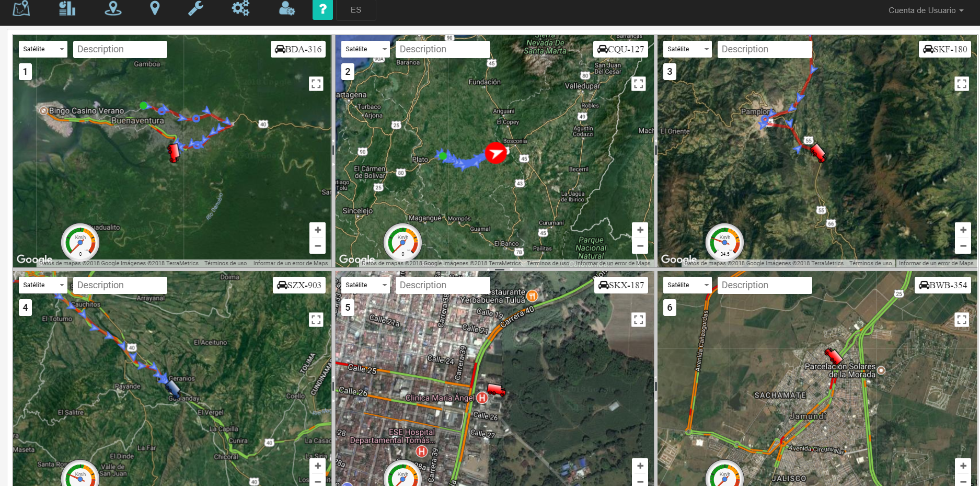Click the 'Términos de uso' link in map 1

pos(225,264)
